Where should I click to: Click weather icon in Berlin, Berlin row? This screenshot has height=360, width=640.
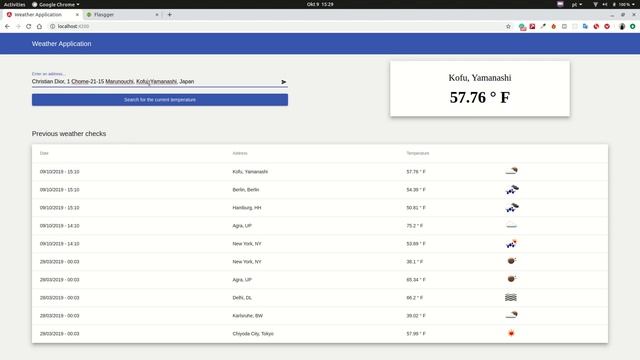pyautogui.click(x=512, y=189)
